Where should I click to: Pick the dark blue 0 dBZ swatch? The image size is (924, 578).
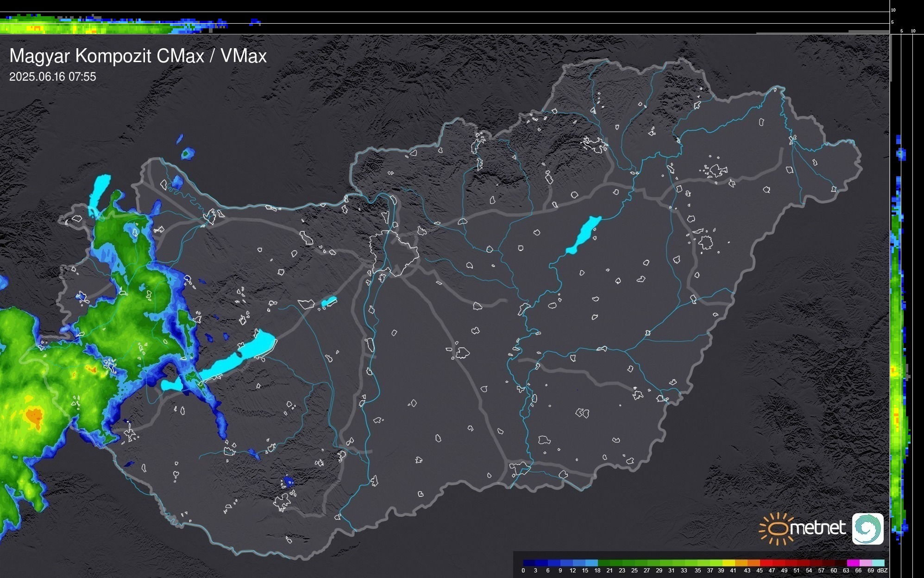529,563
